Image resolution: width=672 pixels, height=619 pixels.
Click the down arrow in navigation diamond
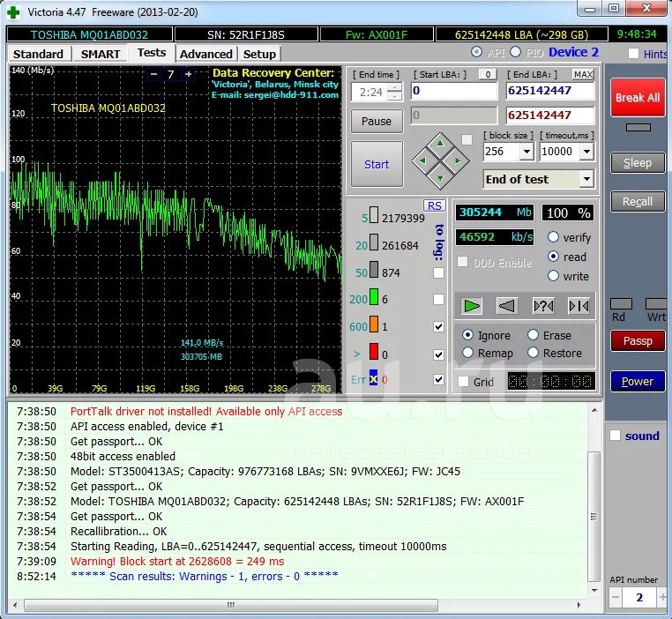coord(440,178)
